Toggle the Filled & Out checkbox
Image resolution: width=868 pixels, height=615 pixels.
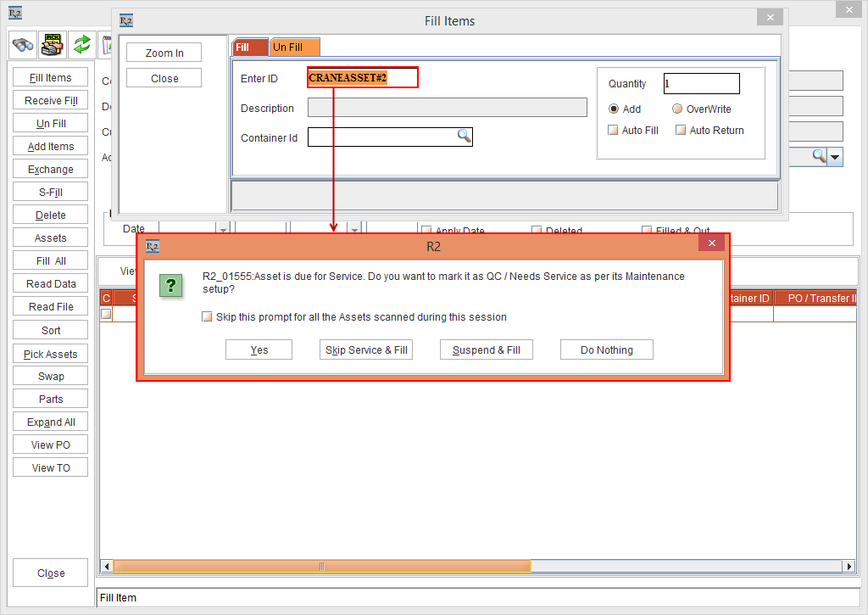[647, 230]
